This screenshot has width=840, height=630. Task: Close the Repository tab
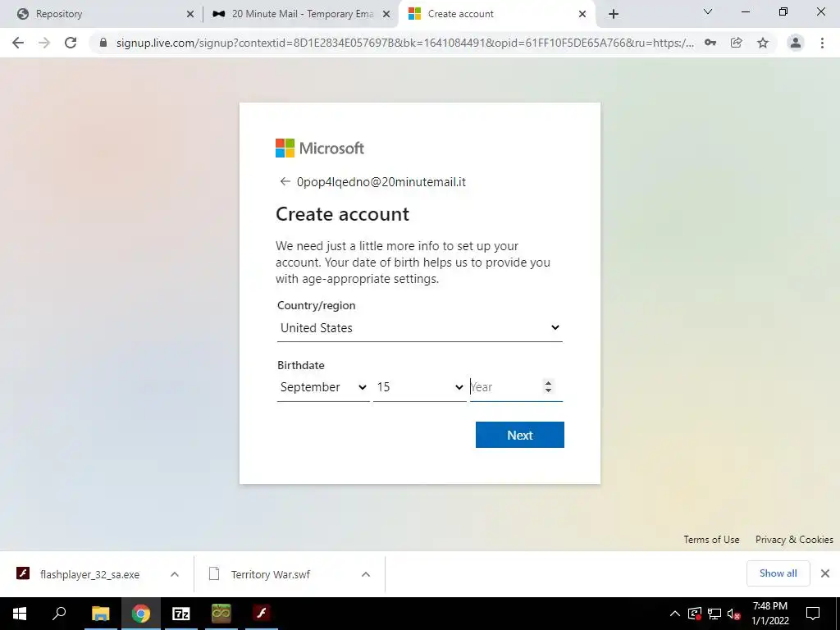(190, 14)
